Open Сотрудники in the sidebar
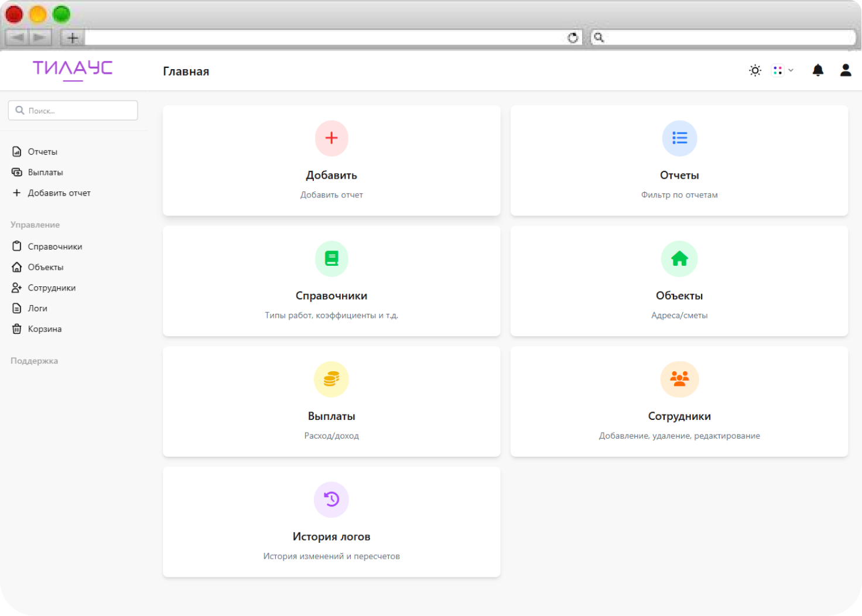The width and height of the screenshot is (862, 616). click(52, 288)
